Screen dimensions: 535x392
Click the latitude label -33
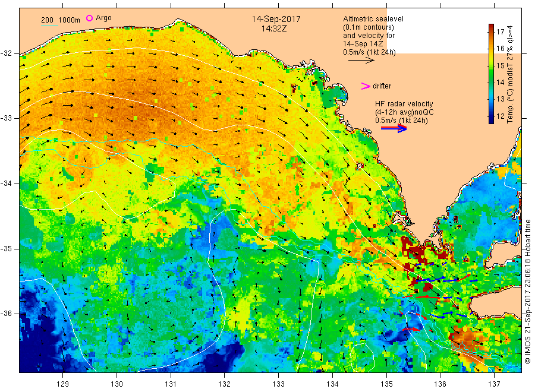tap(6, 118)
